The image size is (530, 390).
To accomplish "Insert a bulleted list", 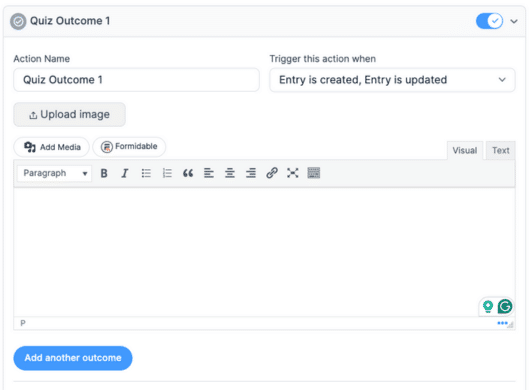I will (146, 173).
